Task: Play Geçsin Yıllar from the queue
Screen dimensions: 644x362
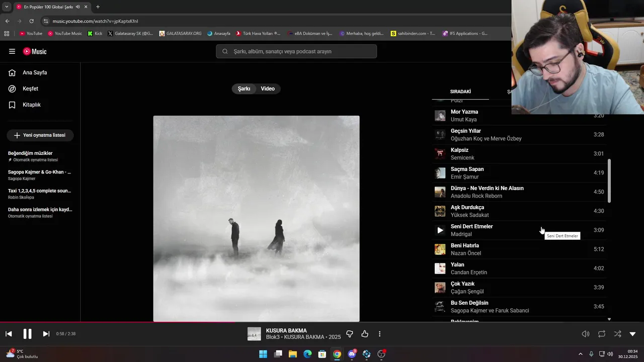Action: tap(519, 135)
